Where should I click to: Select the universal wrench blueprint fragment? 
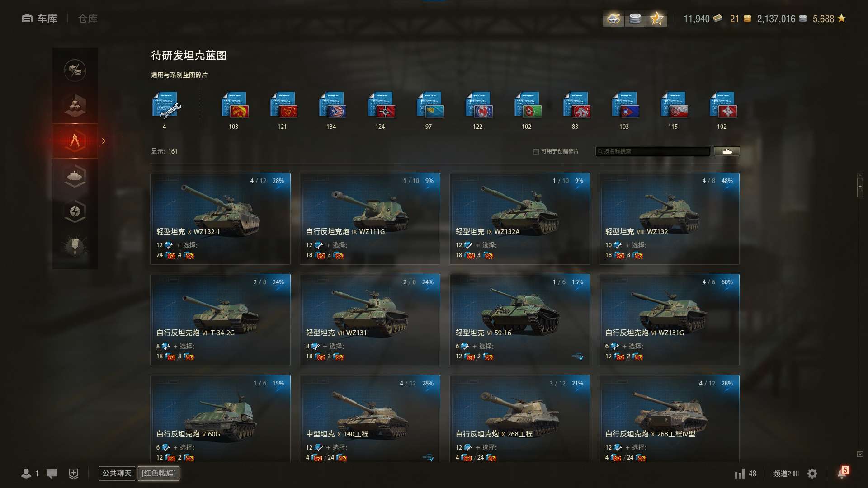tap(166, 105)
